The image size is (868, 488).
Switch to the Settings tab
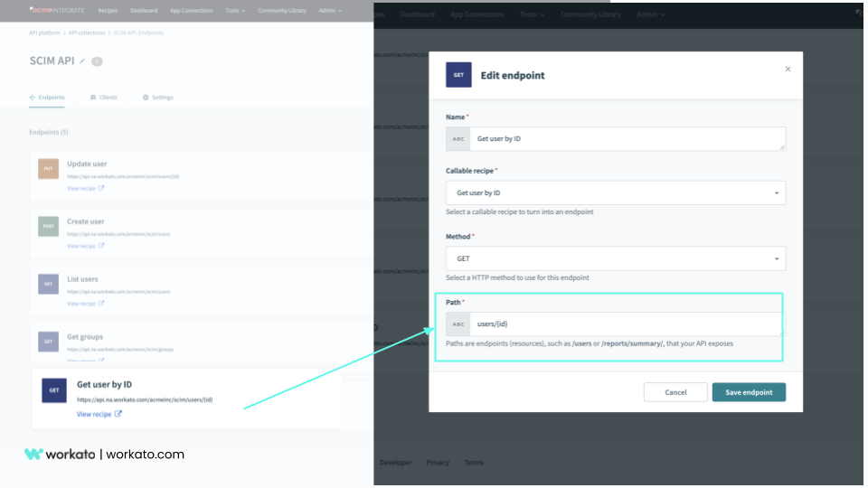(157, 98)
